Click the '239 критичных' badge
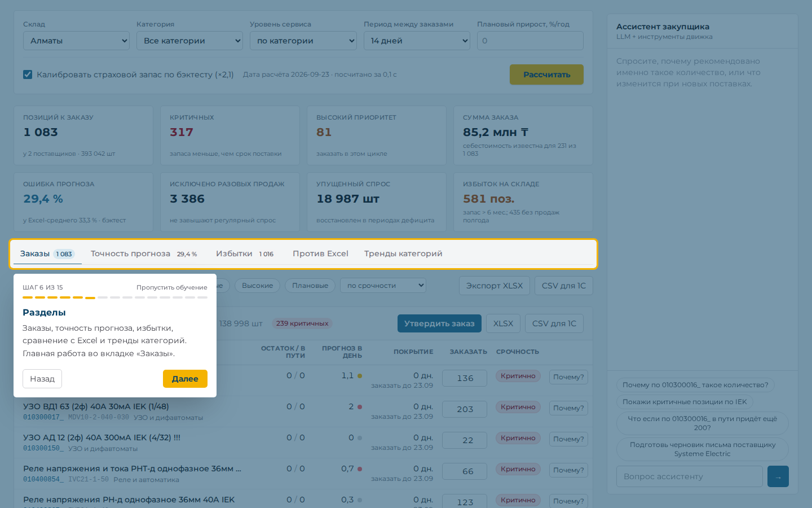The image size is (812, 508). (x=302, y=323)
